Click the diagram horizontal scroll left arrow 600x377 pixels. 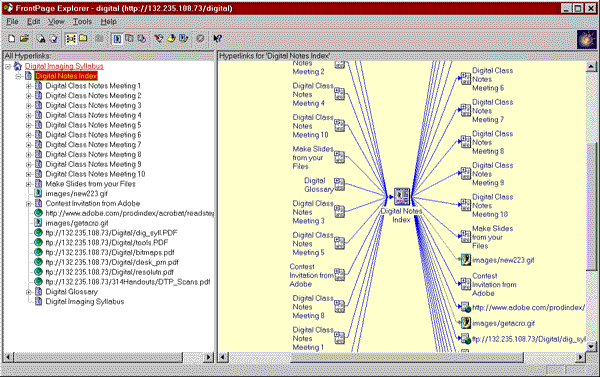coord(223,357)
